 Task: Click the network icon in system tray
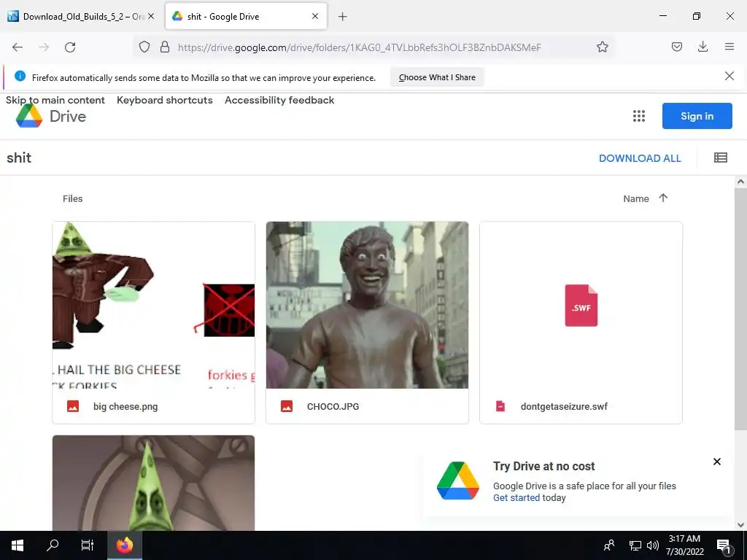(635, 545)
